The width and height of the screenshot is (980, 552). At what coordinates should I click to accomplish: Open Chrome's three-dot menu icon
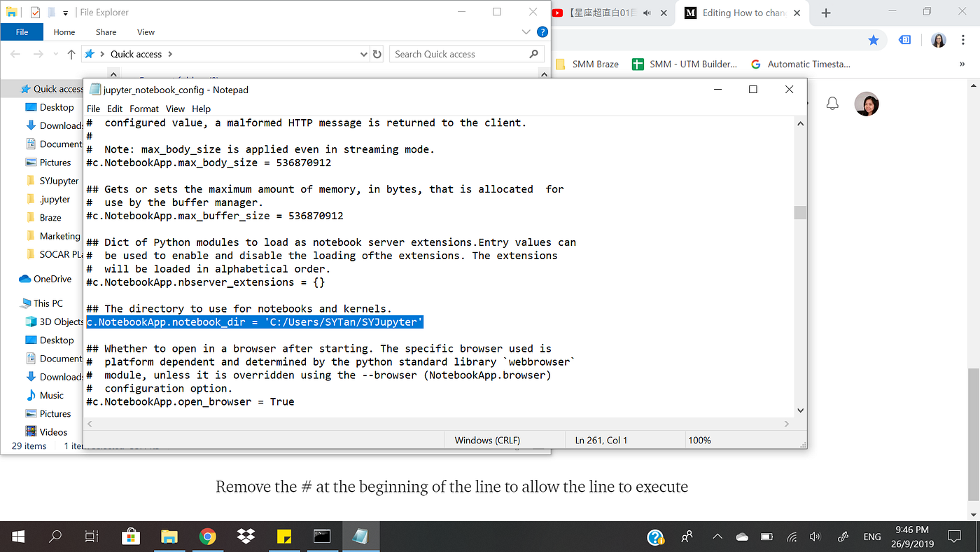pyautogui.click(x=964, y=41)
